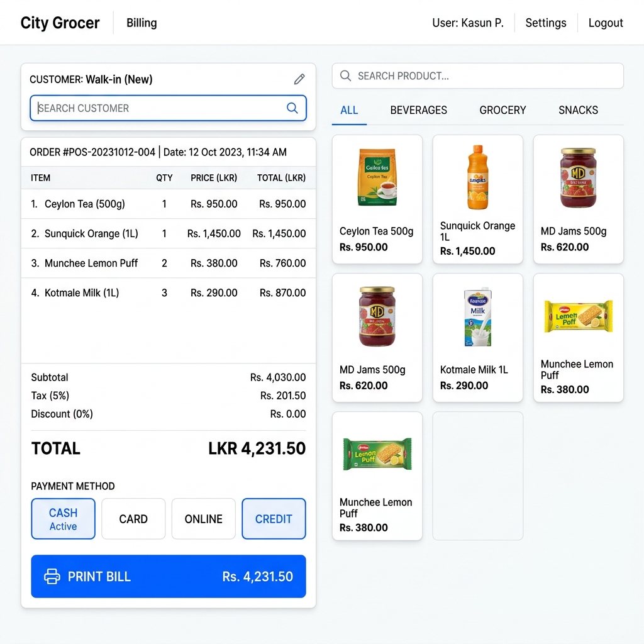Image resolution: width=644 pixels, height=644 pixels.
Task: Select CARD payment method
Action: click(x=133, y=519)
